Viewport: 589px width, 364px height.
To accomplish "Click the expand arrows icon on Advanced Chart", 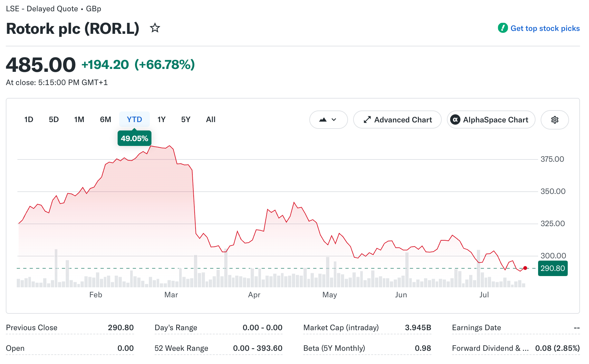I will [x=367, y=120].
